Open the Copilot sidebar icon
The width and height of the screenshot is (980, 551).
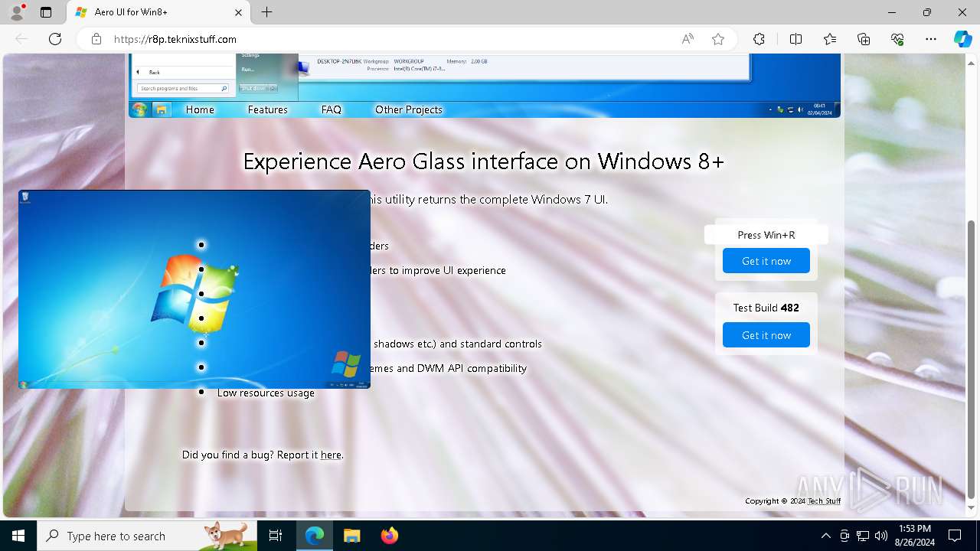point(962,39)
